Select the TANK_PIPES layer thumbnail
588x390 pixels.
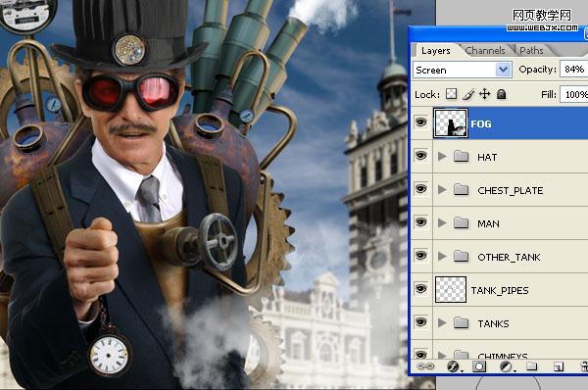pyautogui.click(x=451, y=289)
